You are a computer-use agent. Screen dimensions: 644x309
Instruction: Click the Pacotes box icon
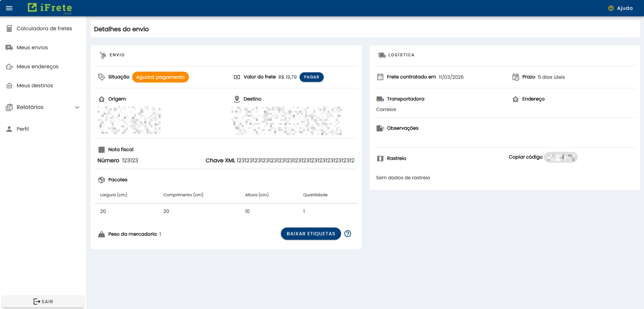click(102, 180)
